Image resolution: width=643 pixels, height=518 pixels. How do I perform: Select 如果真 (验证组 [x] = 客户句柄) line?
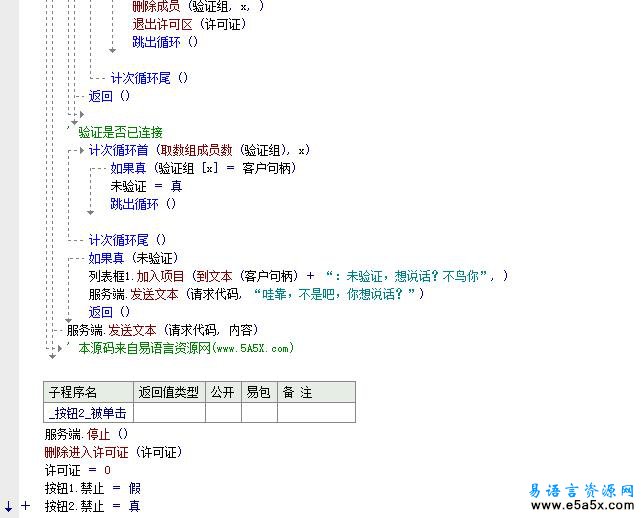tap(203, 168)
